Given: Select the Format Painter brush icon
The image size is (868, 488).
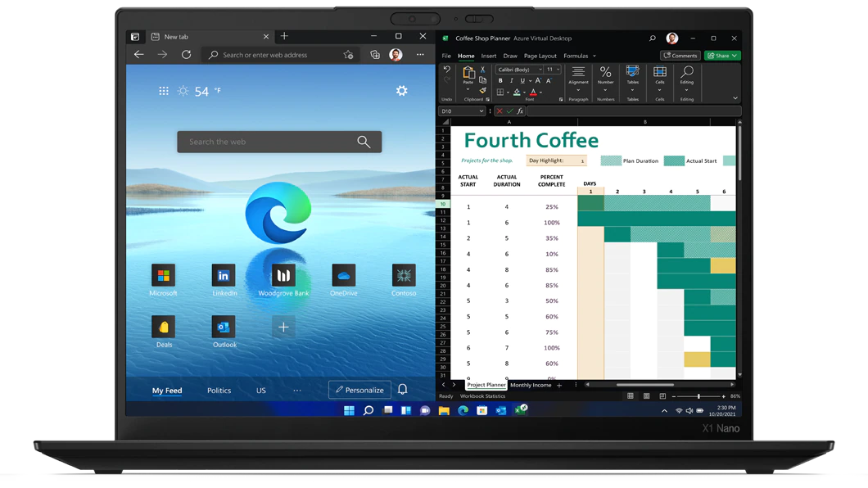Looking at the screenshot, I should click(482, 91).
